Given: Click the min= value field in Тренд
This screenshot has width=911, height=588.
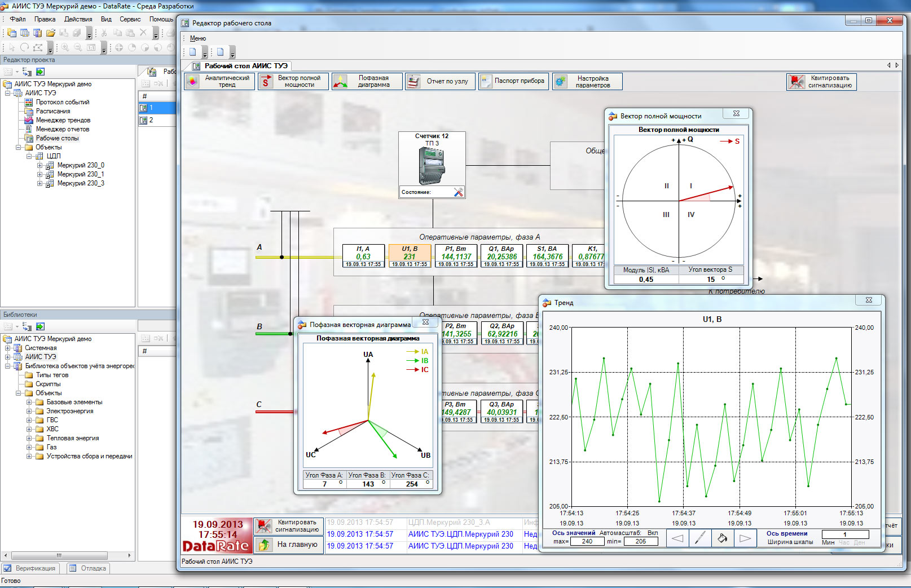Looking at the screenshot, I should (x=640, y=541).
